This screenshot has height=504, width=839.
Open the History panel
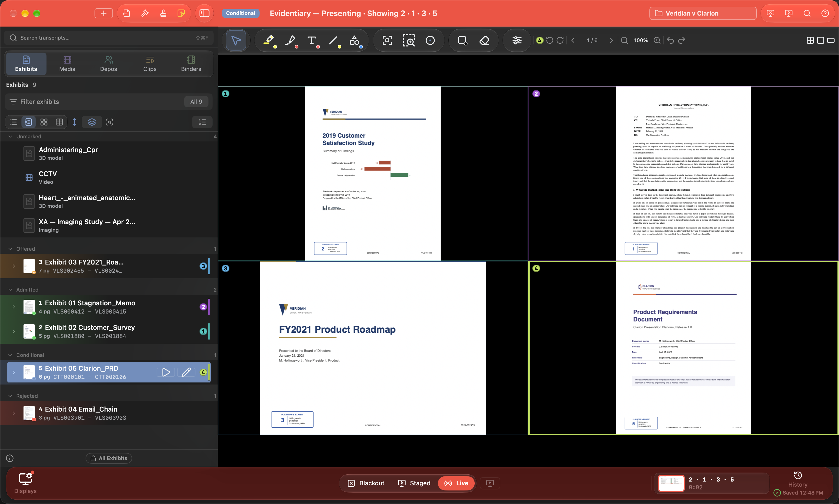[x=798, y=479]
